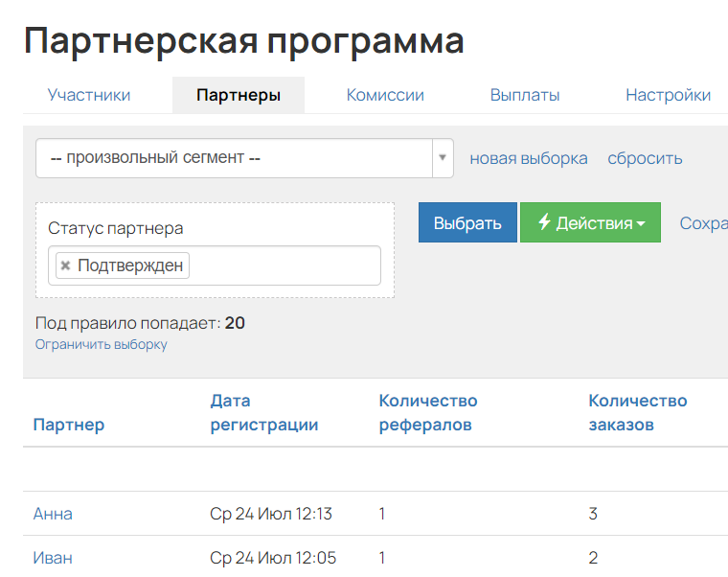Open the Участники tab

click(89, 95)
